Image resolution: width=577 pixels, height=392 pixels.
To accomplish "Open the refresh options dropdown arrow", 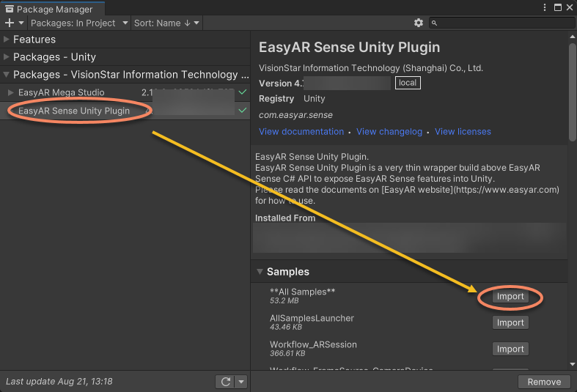I will click(241, 382).
